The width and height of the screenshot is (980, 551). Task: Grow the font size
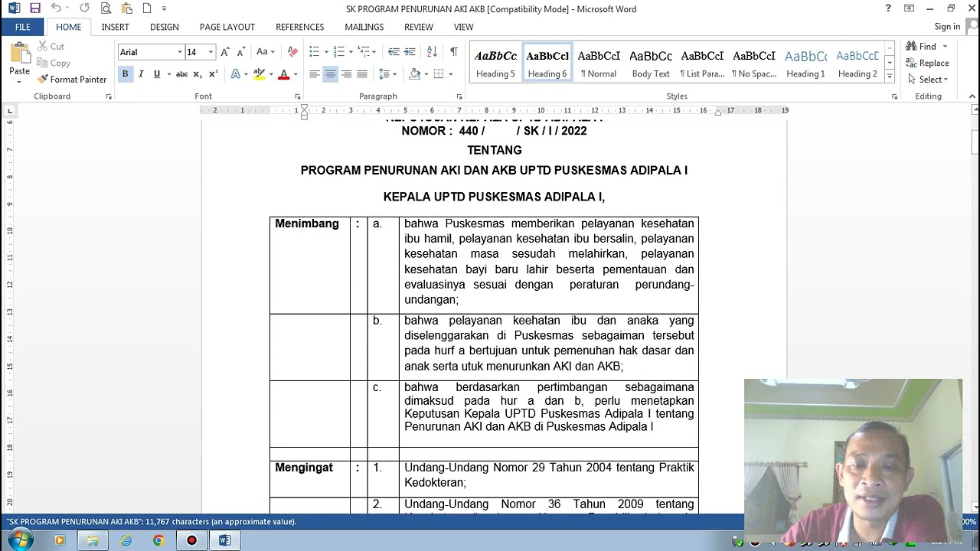pos(225,52)
